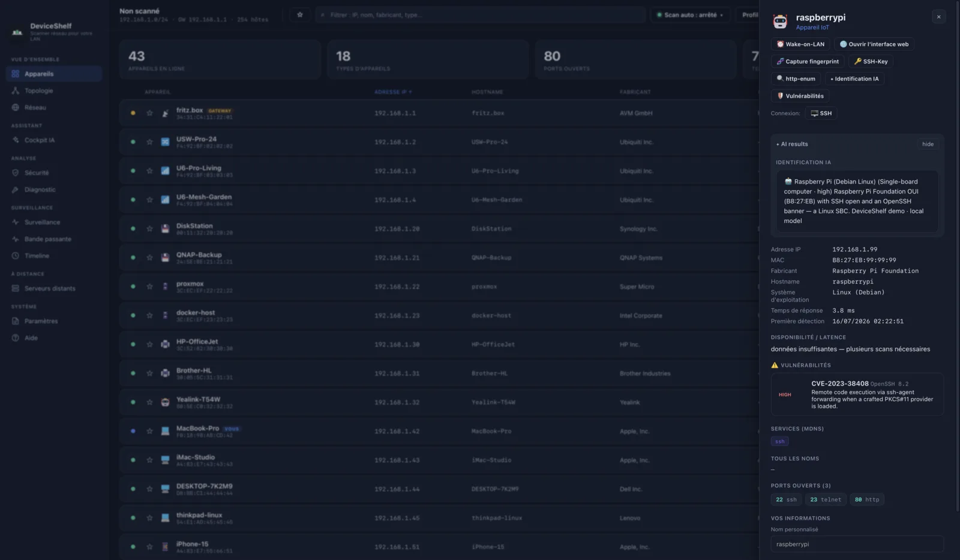Toggle favorite star for fritz.box
The height and width of the screenshot is (560, 960).
(x=149, y=113)
